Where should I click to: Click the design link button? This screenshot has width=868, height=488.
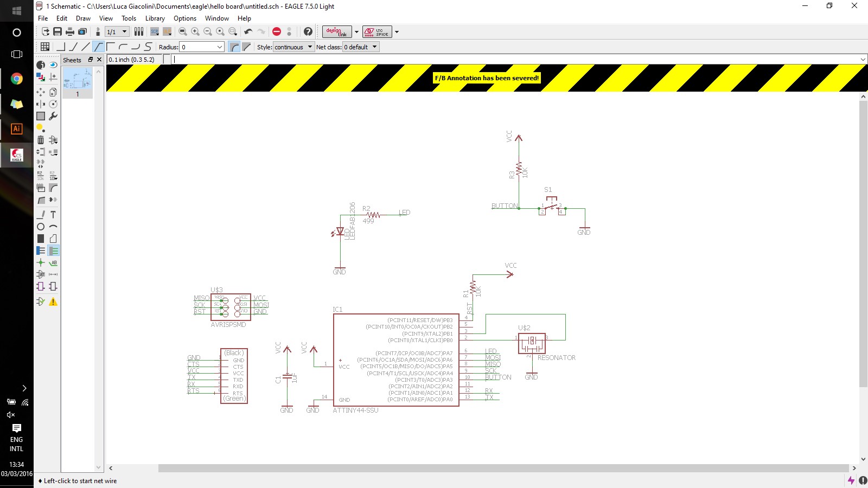click(x=337, y=32)
